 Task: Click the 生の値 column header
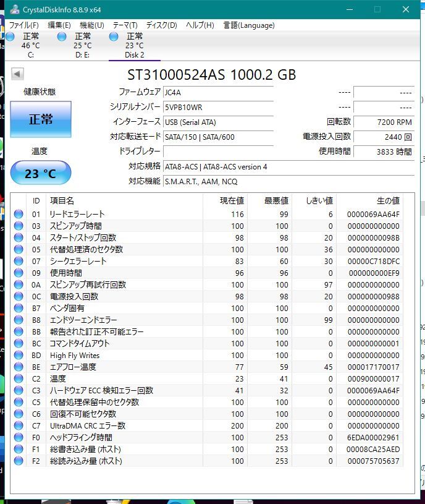[369, 201]
